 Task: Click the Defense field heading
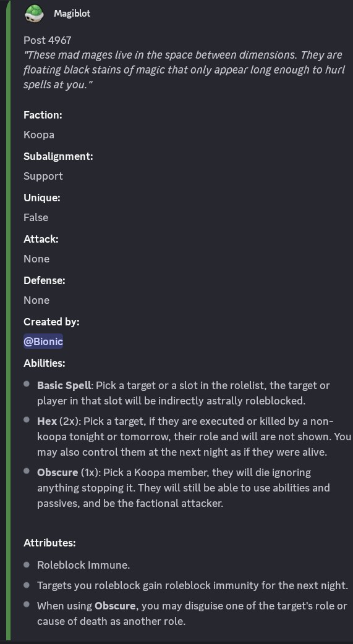(x=45, y=280)
